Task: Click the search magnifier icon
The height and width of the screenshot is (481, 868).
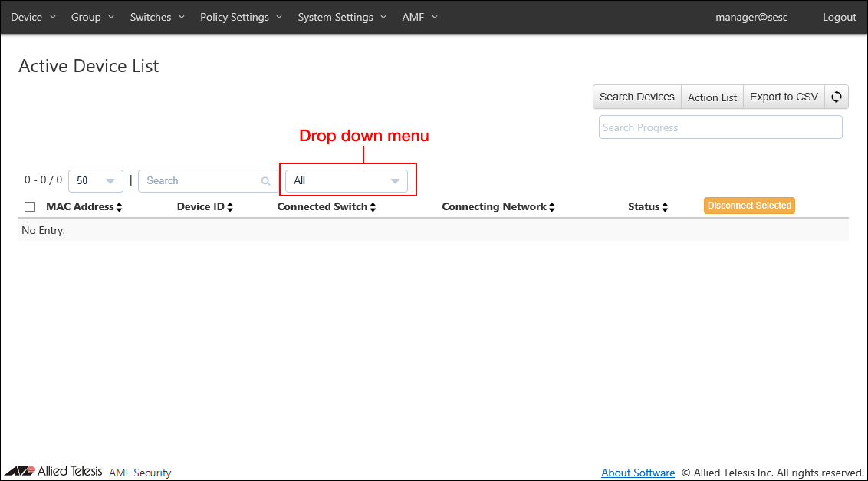Action: click(266, 181)
